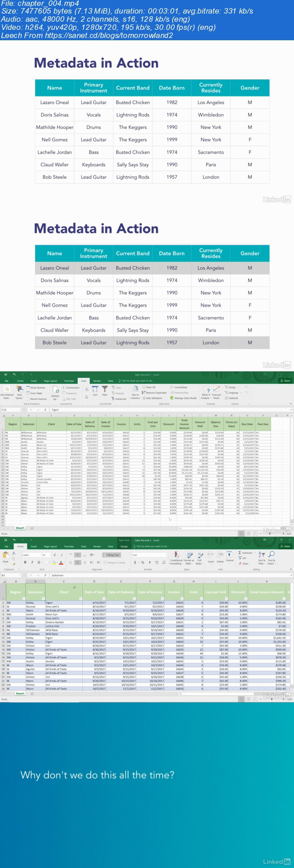Click Manage Data Model

coord(184,398)
